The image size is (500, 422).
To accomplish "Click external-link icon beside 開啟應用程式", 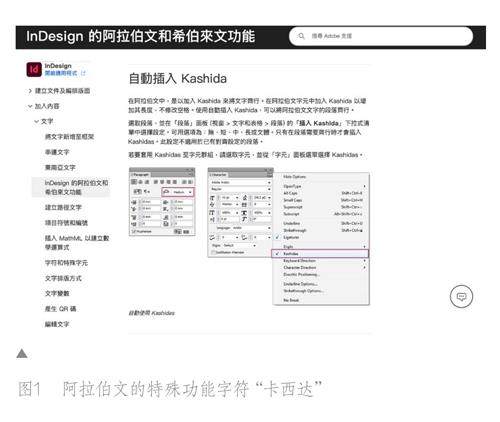I will (83, 73).
